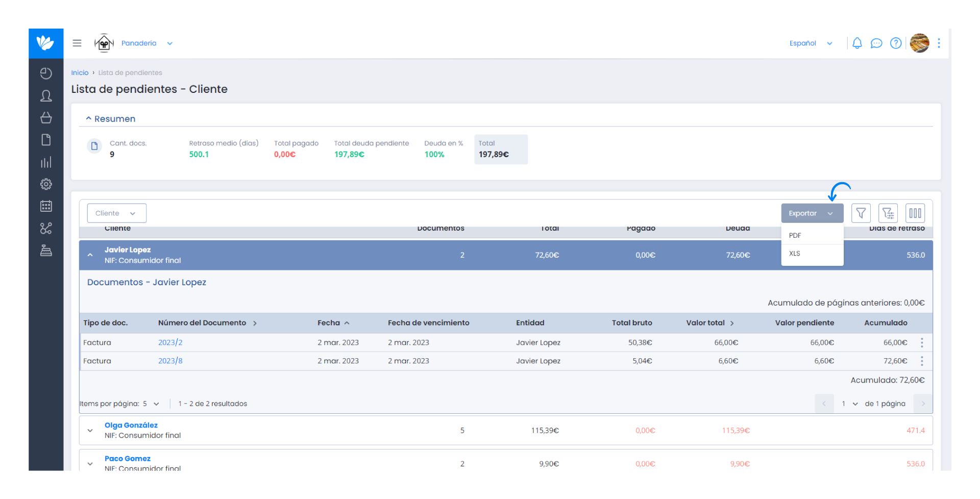Collapse the Resumen section
Viewport: 980px width, 499px height.
coord(111,119)
